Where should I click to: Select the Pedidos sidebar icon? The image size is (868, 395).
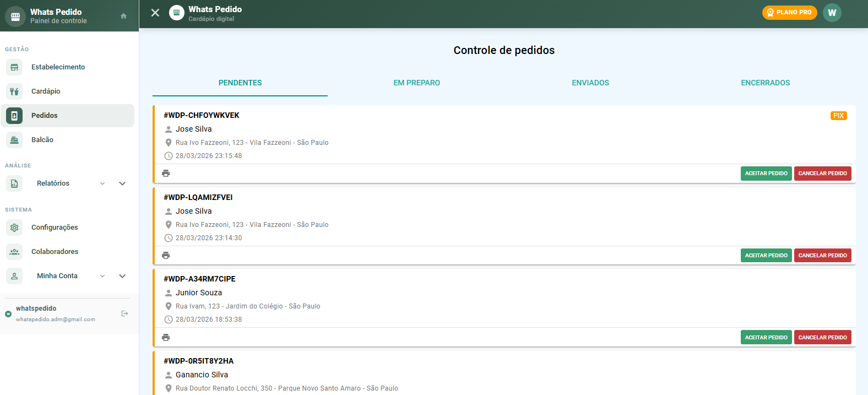point(14,116)
